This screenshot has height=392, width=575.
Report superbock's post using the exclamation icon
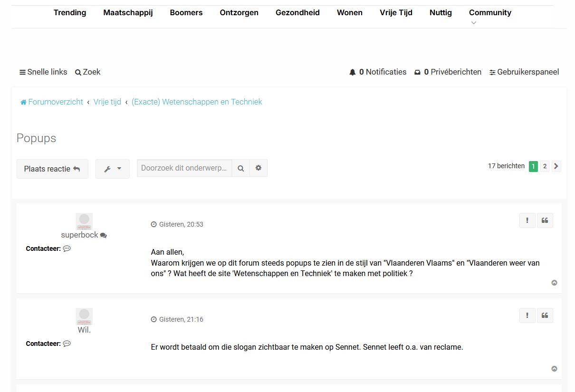point(527,220)
